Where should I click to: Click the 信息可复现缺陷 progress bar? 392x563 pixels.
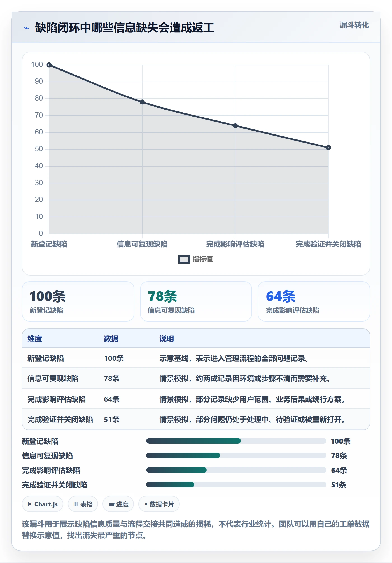click(236, 455)
